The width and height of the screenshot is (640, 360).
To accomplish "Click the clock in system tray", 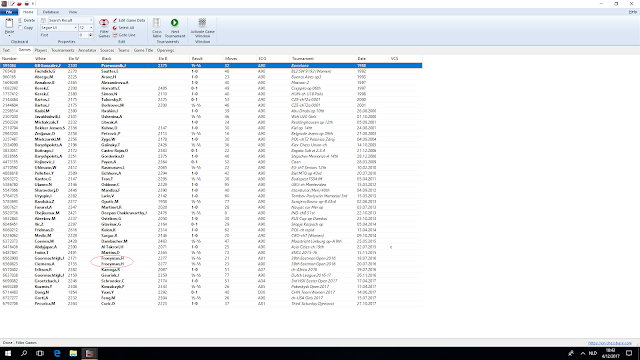I will pyautogui.click(x=611, y=353).
